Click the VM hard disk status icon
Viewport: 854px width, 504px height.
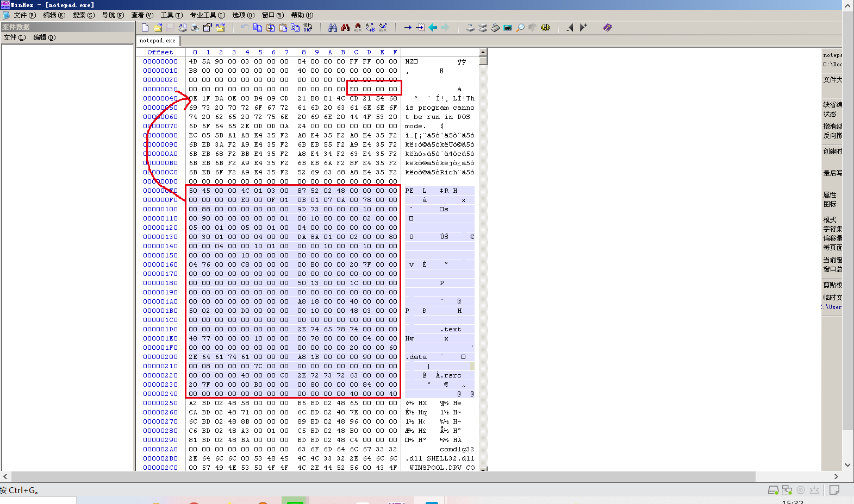pyautogui.click(x=773, y=490)
